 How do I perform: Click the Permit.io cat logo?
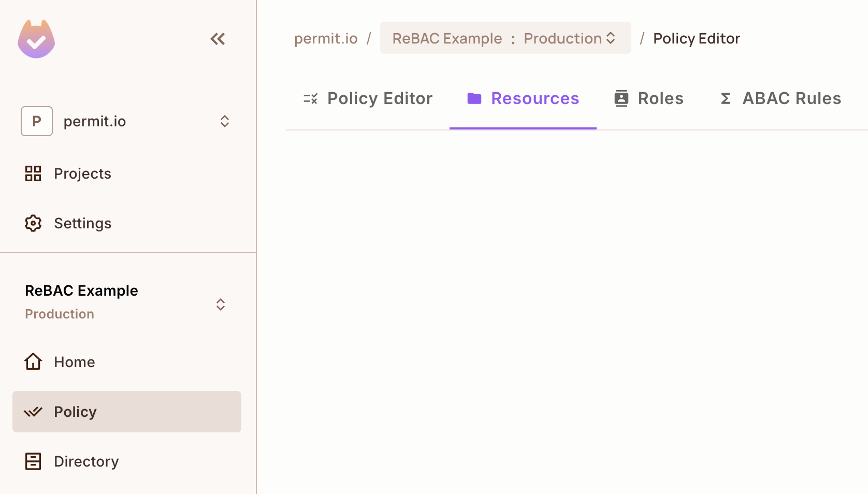(36, 38)
